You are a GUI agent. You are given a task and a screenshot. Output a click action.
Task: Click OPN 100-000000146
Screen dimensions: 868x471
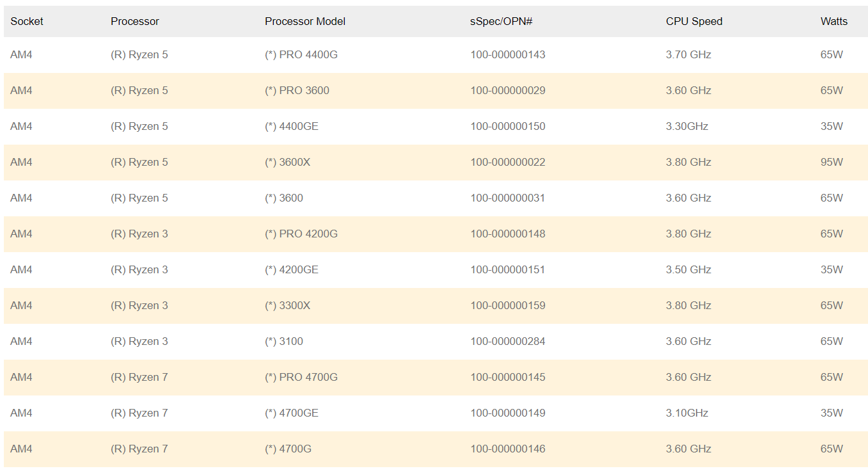508,449
